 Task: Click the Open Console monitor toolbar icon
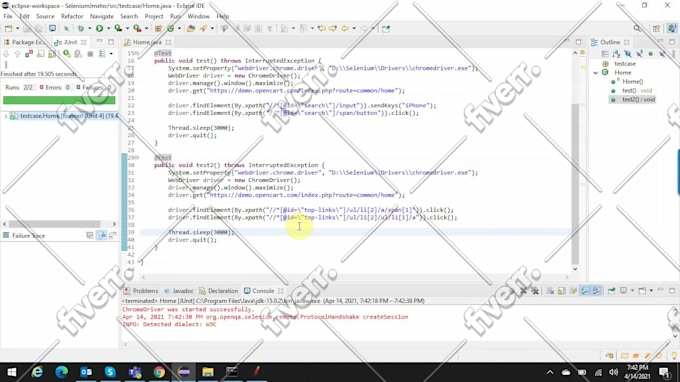click(52, 29)
